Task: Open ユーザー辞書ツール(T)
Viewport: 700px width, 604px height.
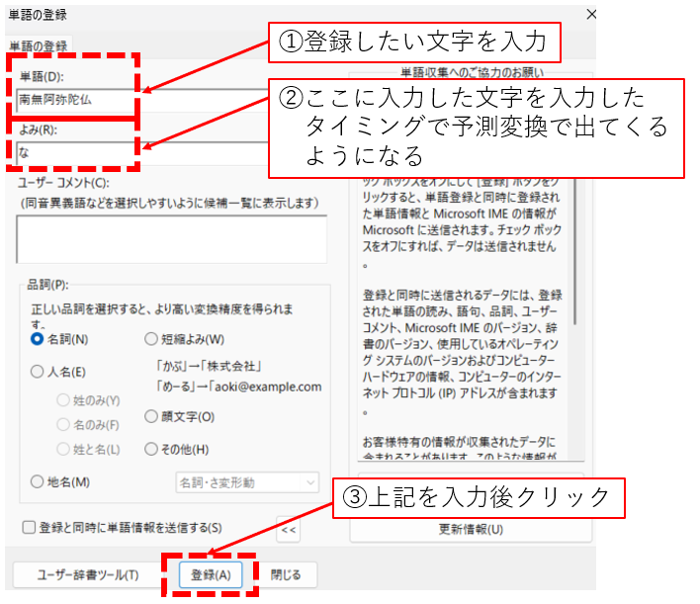Action: coord(88,574)
